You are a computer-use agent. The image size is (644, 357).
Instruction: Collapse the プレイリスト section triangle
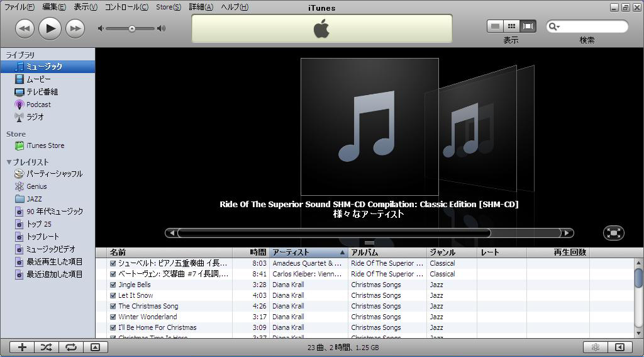click(9, 162)
